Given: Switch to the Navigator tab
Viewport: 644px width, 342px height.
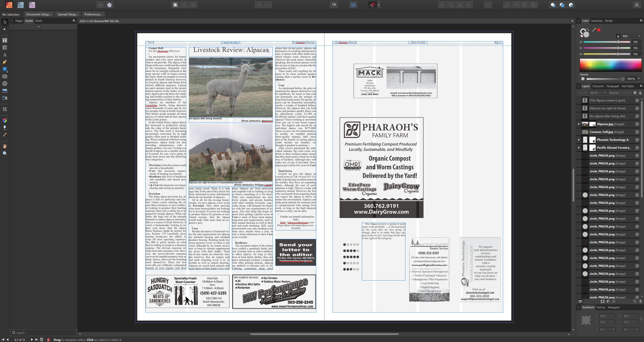Looking at the screenshot, I should click(x=614, y=307).
